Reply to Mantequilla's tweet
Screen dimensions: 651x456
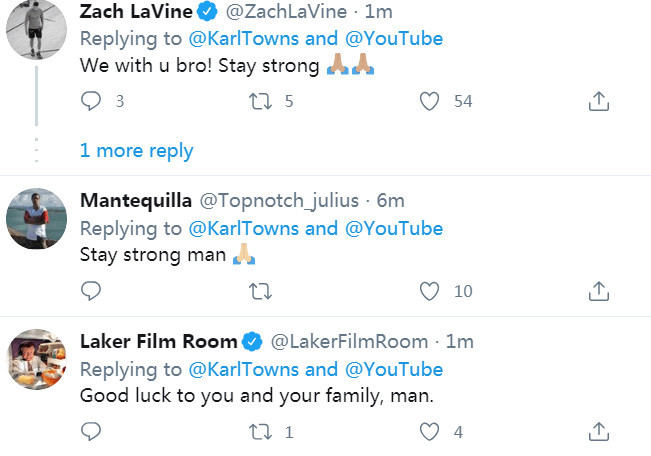pyautogui.click(x=91, y=291)
